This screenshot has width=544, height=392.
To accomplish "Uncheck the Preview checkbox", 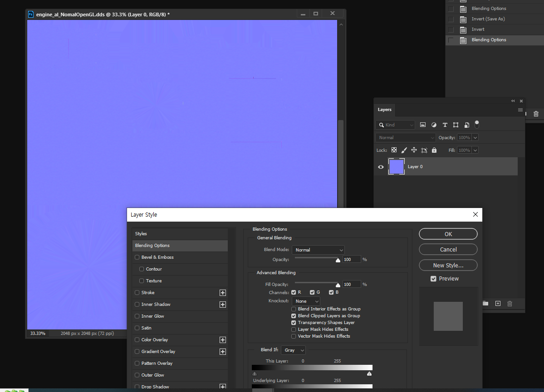I will (x=433, y=279).
